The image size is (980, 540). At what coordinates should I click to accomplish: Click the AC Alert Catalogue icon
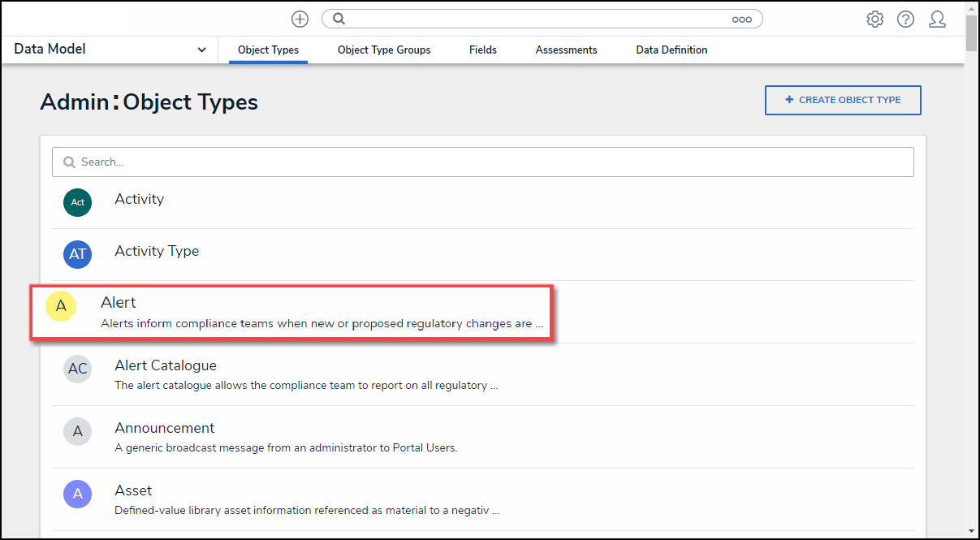(77, 369)
